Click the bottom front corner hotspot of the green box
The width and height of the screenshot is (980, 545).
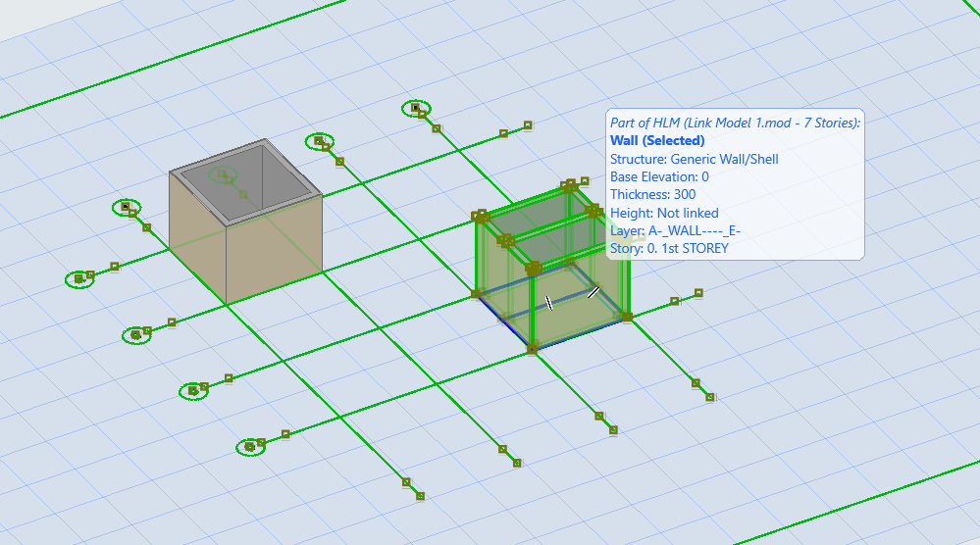click(x=533, y=348)
